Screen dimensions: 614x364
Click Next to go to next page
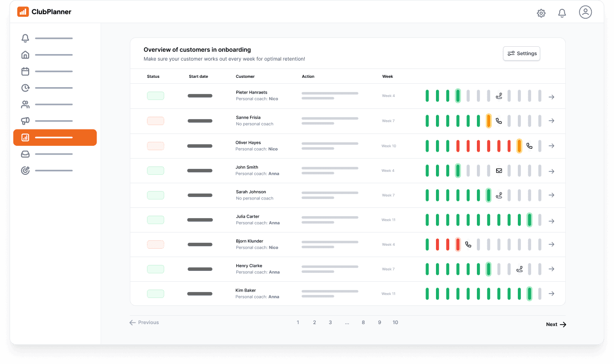click(x=556, y=325)
